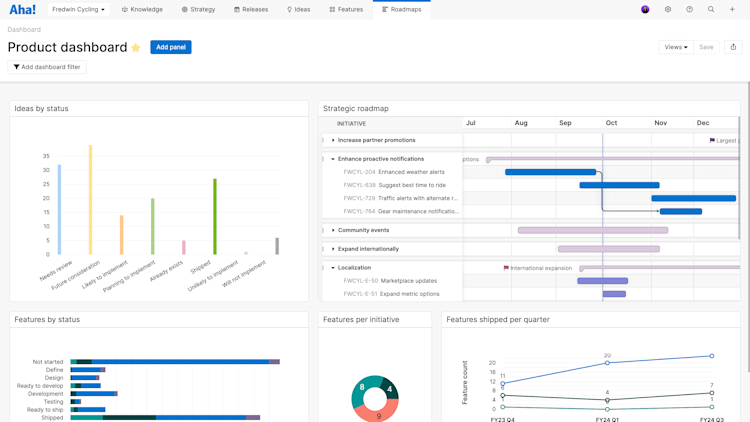Open the Strategy menu
Viewport: 750px width, 422px height.
click(199, 10)
